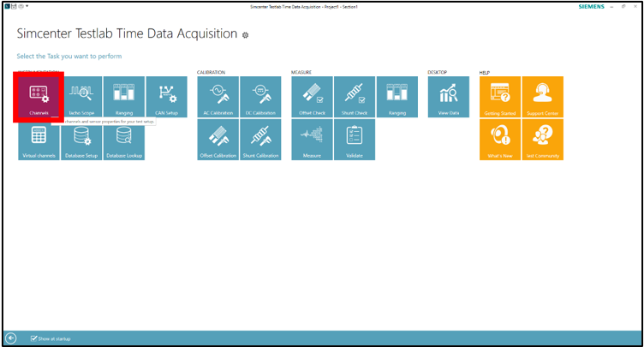This screenshot has height=347, width=644.
Task: Open the Database Setup tile
Action: point(81,140)
